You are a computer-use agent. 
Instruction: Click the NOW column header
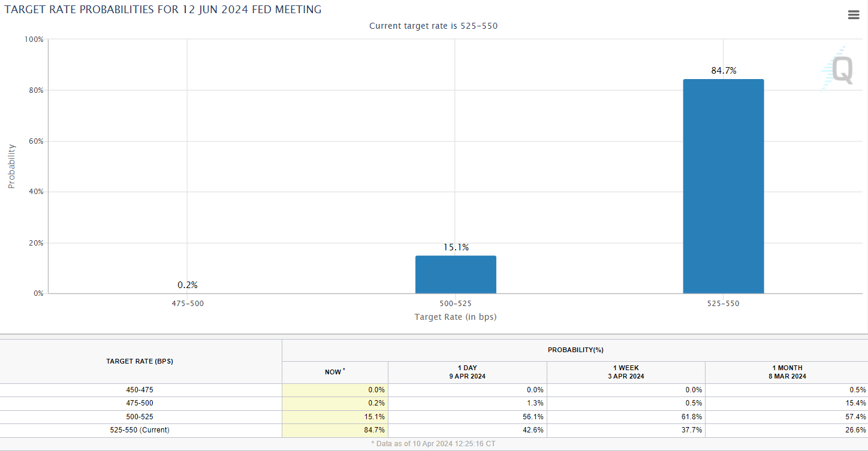pos(334,372)
